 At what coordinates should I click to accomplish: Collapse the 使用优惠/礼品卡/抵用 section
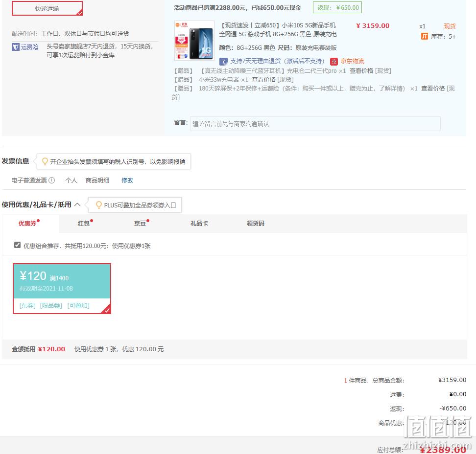pyautogui.click(x=77, y=204)
